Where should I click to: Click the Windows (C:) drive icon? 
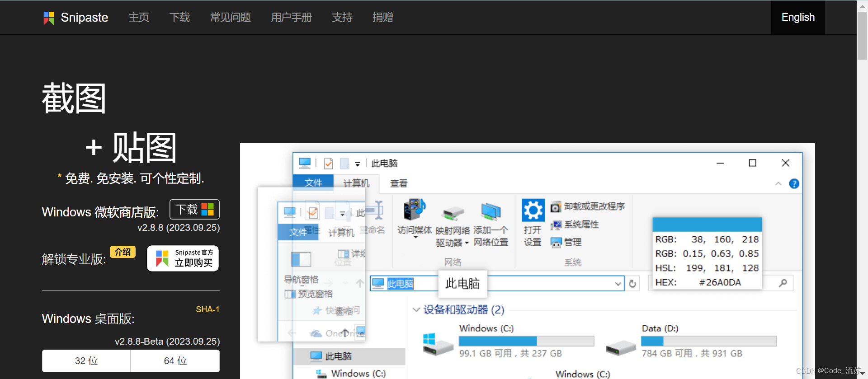438,344
